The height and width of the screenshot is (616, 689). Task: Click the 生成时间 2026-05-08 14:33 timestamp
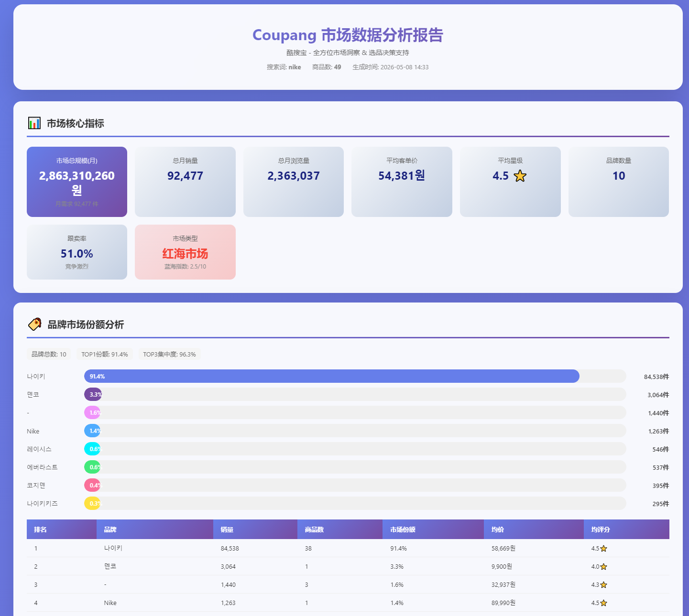pos(391,67)
